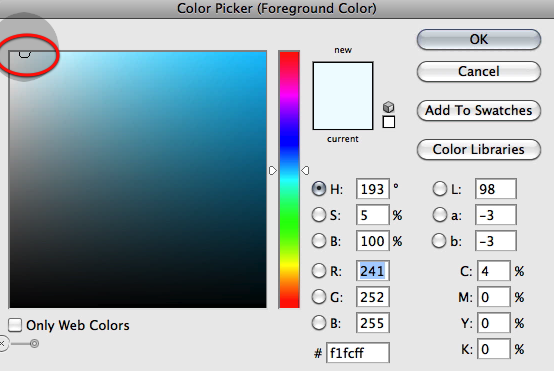Click the small web-safe white swatch

tap(389, 122)
